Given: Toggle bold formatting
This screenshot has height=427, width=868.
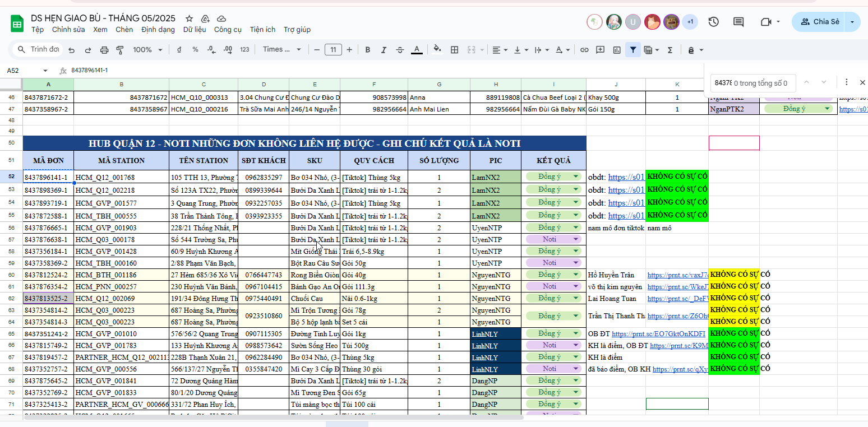Looking at the screenshot, I should click(368, 50).
